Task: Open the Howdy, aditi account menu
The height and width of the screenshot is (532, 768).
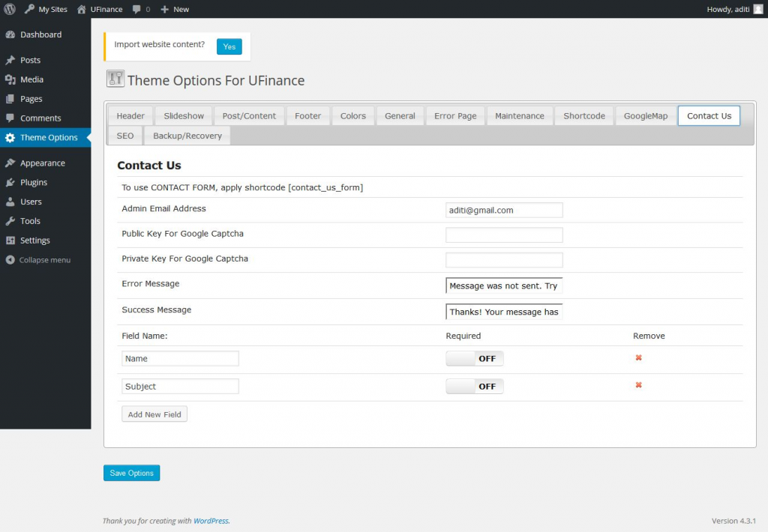Action: [727, 8]
